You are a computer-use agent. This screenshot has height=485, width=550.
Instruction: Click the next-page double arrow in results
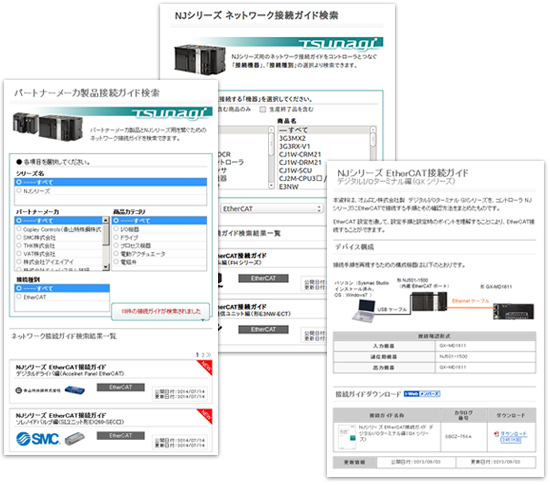208,355
